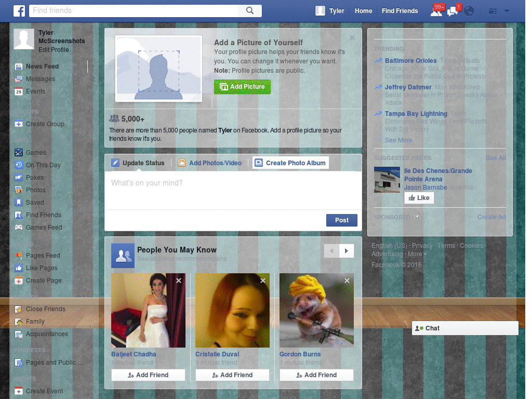Click Create Ad link

coord(491,217)
